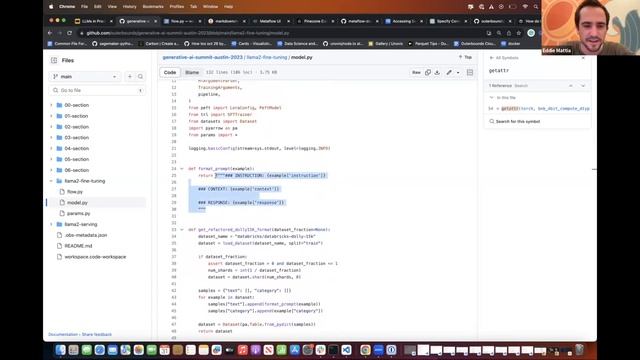Collapse the get_refactored_dolly15k_format fold arrow
Screen dimensions: 640x360
tap(182, 230)
